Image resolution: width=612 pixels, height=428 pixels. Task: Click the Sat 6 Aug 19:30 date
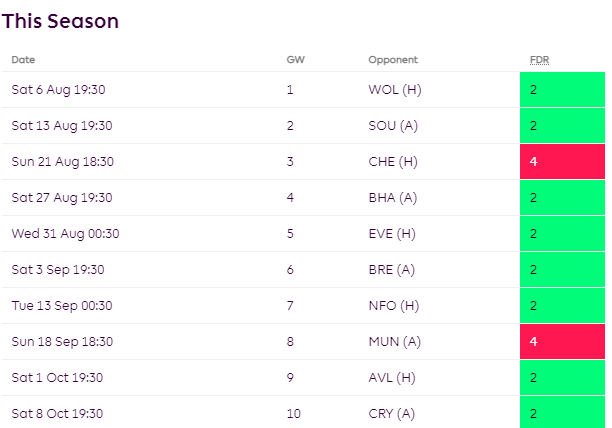58,90
